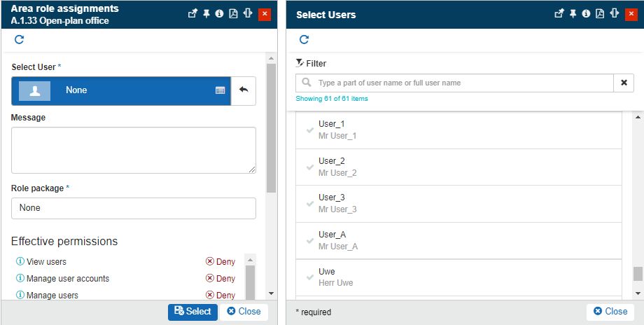644x325 pixels.
Task: Pop out the Select Users panel
Action: pos(559,14)
